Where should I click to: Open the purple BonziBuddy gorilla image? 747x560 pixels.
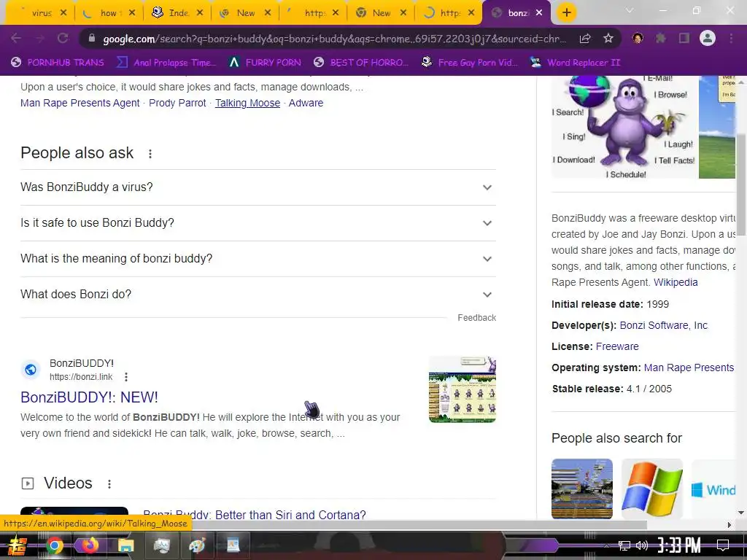(x=624, y=127)
